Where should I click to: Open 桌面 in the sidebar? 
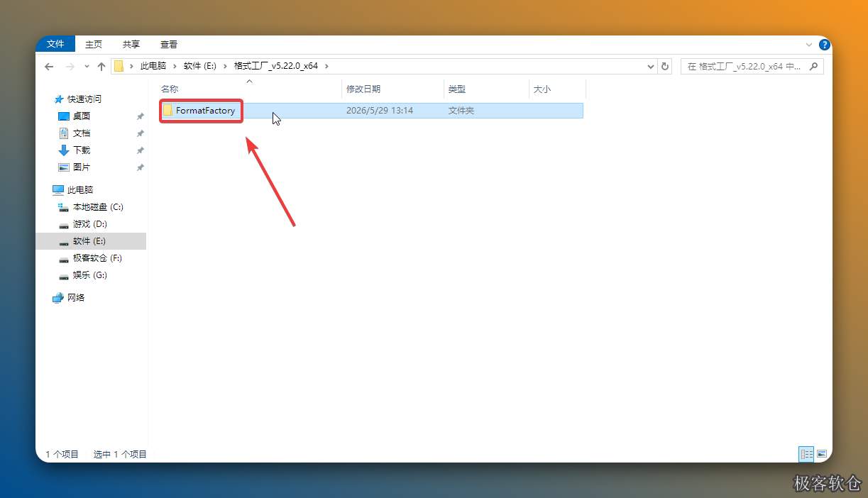[x=82, y=116]
